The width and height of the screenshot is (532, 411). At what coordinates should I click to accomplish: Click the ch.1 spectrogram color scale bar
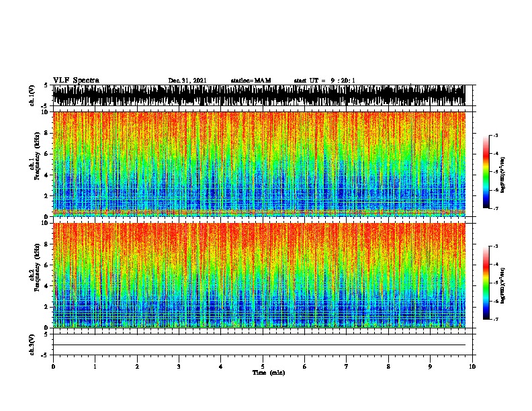tap(486, 172)
